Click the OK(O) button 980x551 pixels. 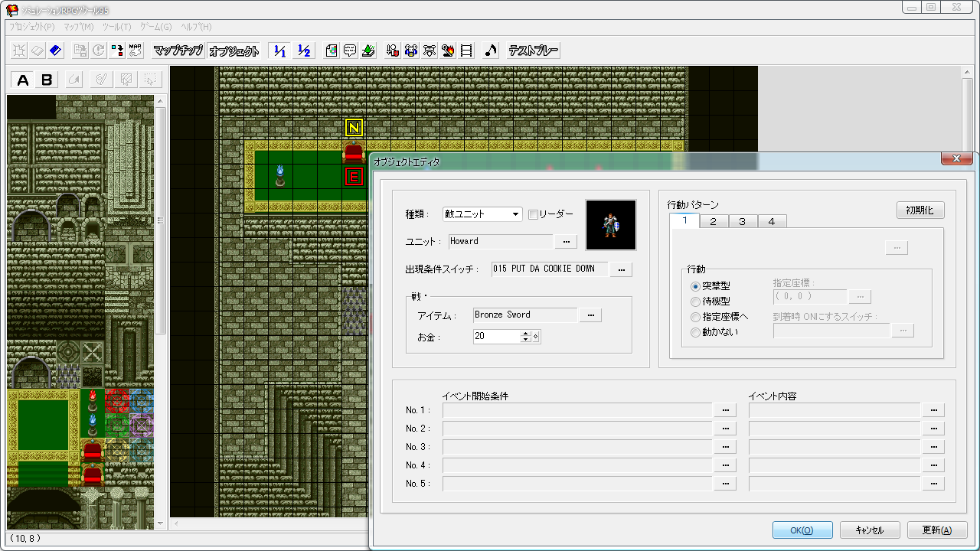pos(802,530)
